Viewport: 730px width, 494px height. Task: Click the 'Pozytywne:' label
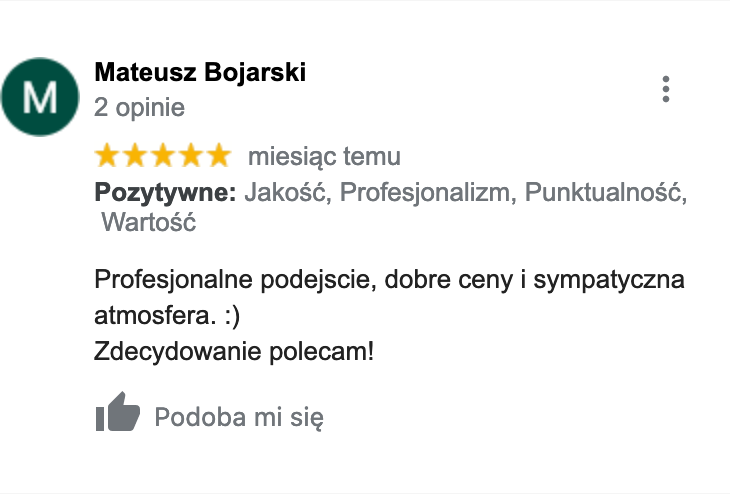coord(165,192)
